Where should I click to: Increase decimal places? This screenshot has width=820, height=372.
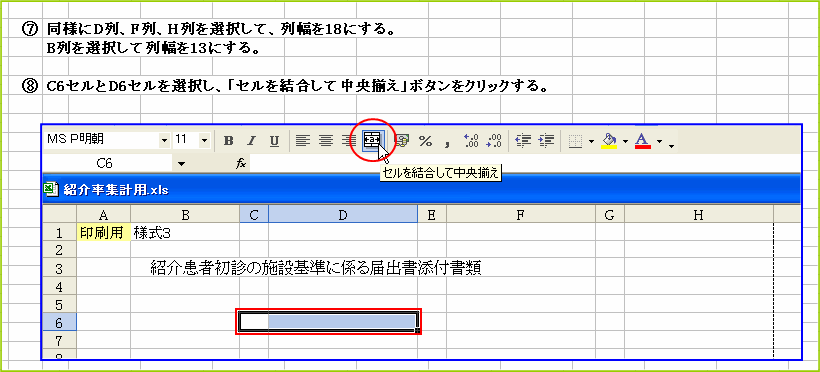tap(471, 141)
